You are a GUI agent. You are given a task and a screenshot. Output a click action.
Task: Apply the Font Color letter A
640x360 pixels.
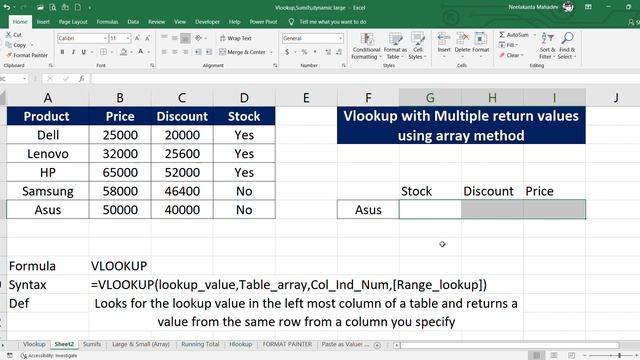[x=140, y=52]
